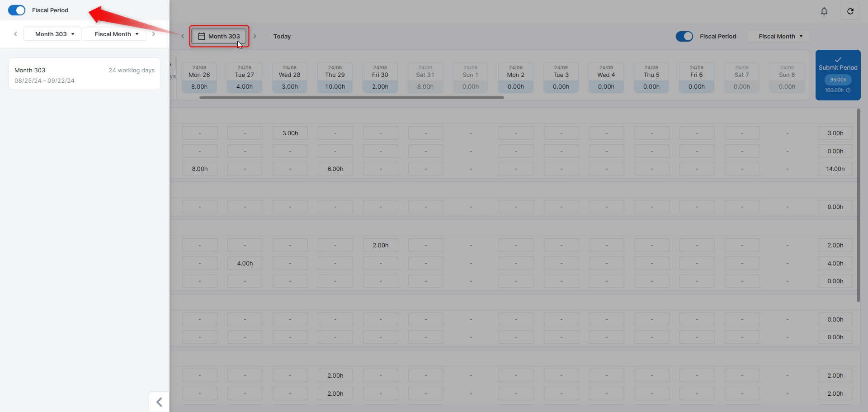This screenshot has width=868, height=412.
Task: Toggle Fiscal Period switch in main toolbar
Action: (x=684, y=36)
